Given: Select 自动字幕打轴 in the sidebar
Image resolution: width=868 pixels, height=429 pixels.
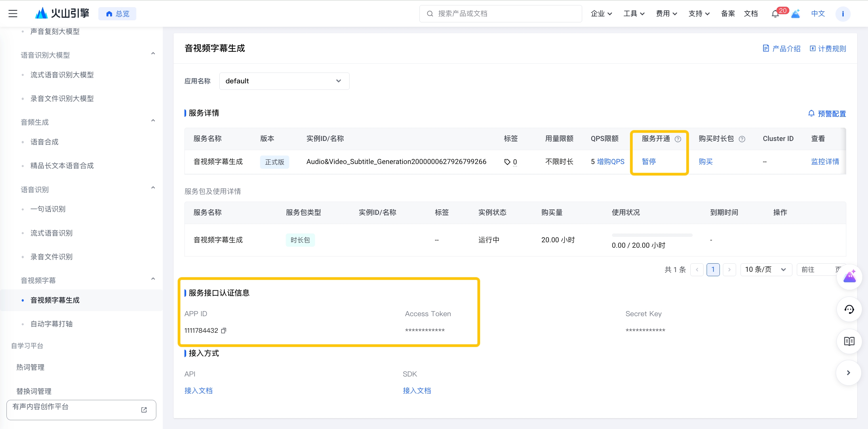Looking at the screenshot, I should 52,324.
